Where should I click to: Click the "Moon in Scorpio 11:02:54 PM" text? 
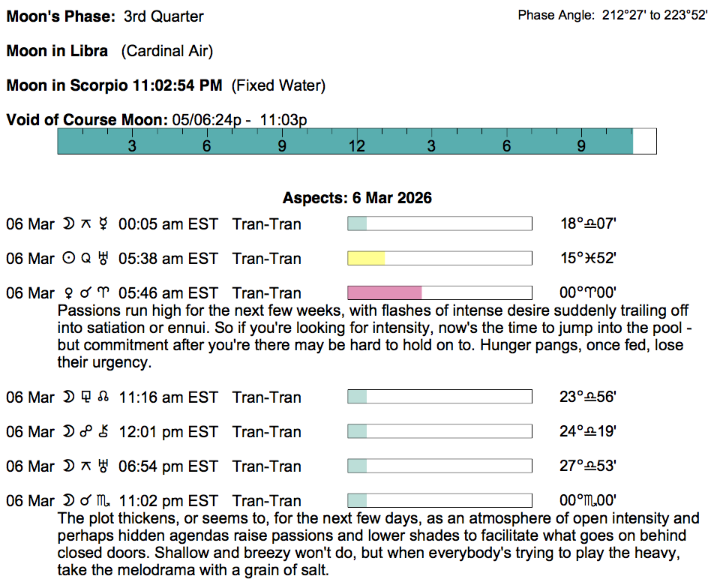(x=114, y=86)
